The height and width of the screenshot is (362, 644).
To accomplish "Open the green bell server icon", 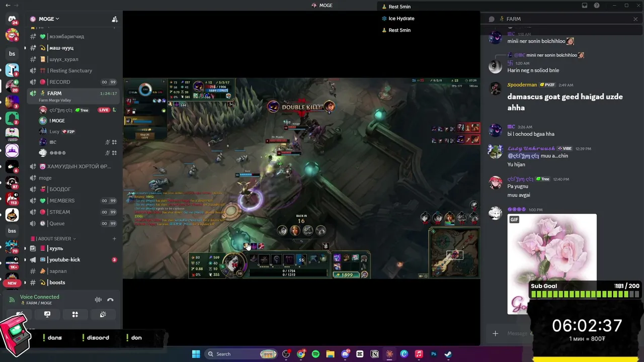I will pyautogui.click(x=12, y=118).
